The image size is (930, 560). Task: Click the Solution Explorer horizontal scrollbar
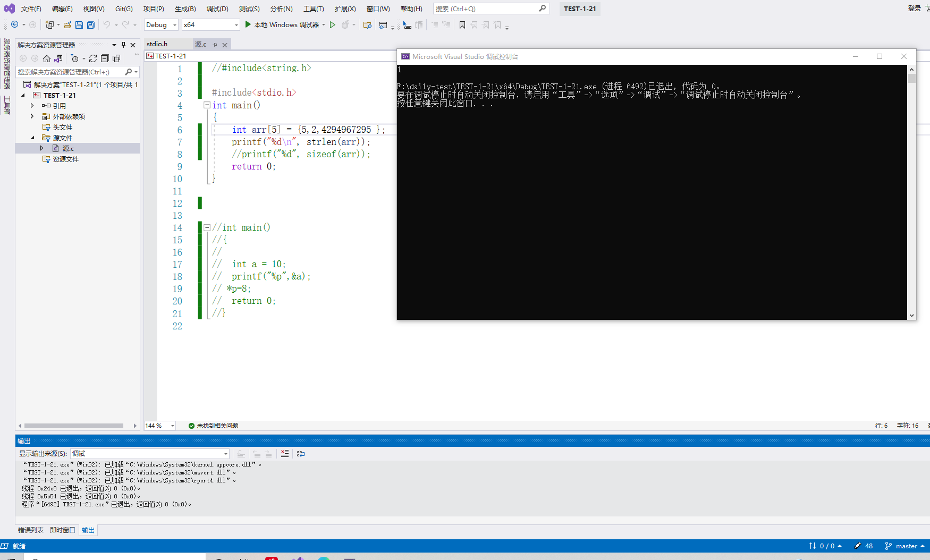[x=74, y=426]
